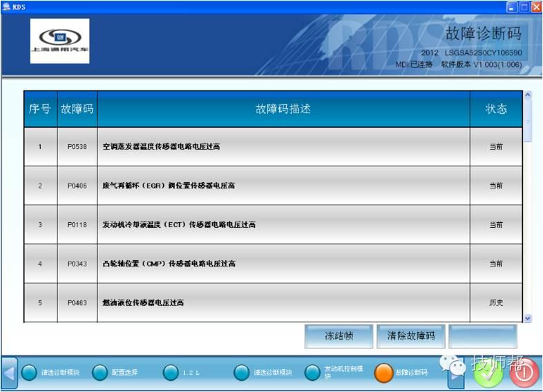This screenshot has width=543, height=392.
Task: Click the 历史 status in the P0463 row
Action: (496, 303)
